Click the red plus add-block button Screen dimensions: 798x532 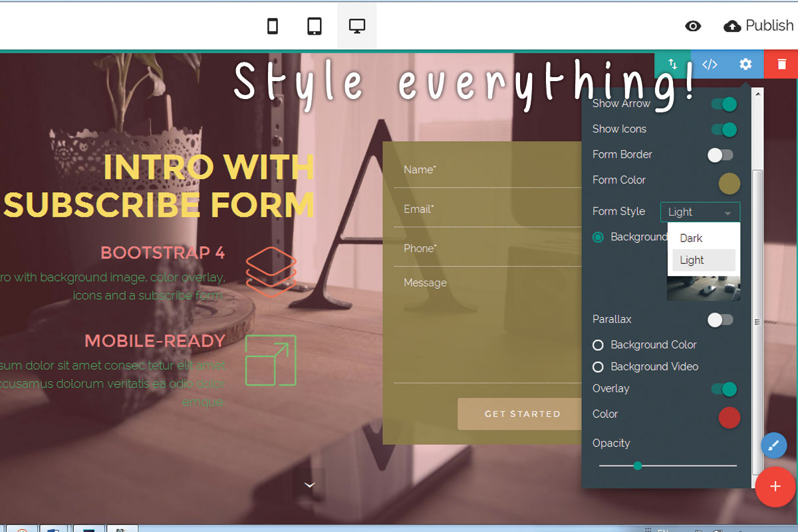point(775,487)
